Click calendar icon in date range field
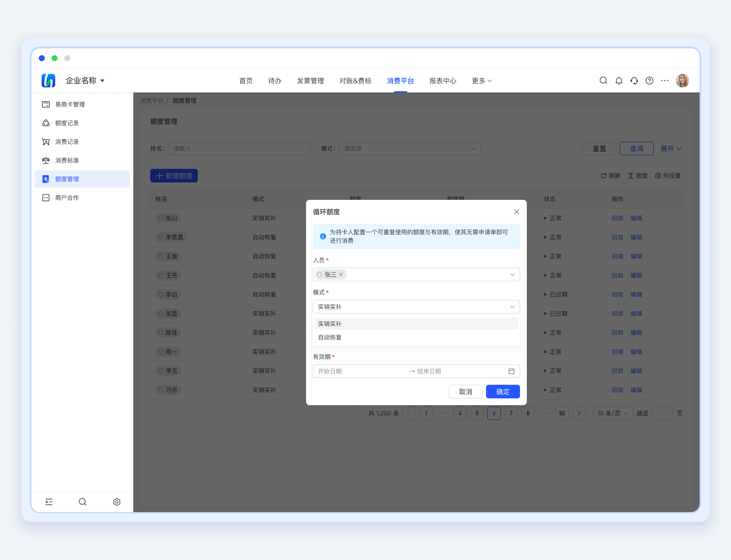This screenshot has height=560, width=731. (x=511, y=371)
